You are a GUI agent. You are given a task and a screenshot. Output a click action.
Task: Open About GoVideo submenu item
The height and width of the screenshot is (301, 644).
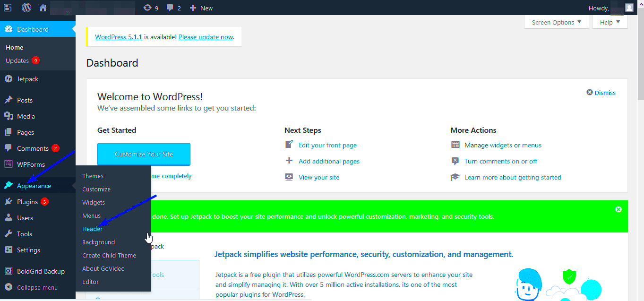pos(103,268)
